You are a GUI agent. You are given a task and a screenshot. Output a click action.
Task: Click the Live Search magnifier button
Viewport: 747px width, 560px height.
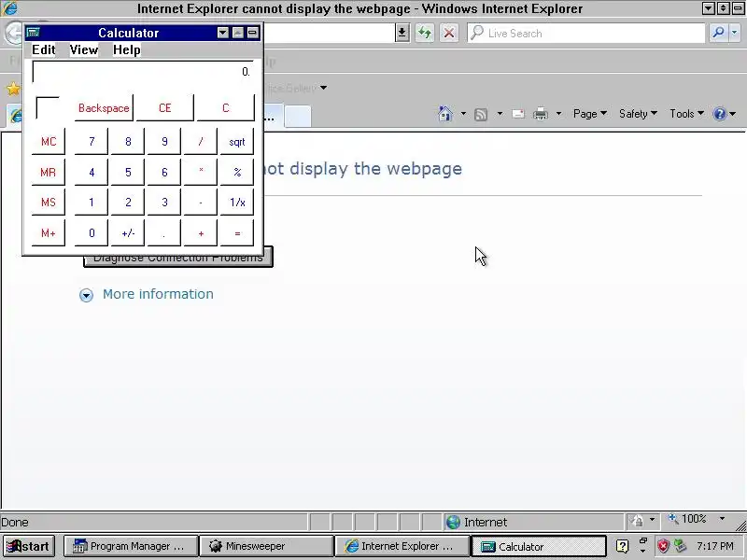[718, 33]
